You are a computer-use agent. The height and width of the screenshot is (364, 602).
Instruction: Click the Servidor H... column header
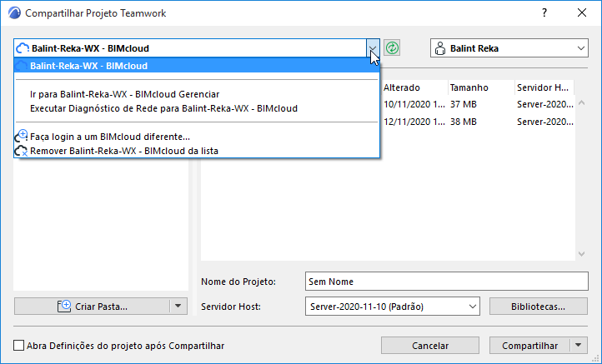(x=544, y=87)
